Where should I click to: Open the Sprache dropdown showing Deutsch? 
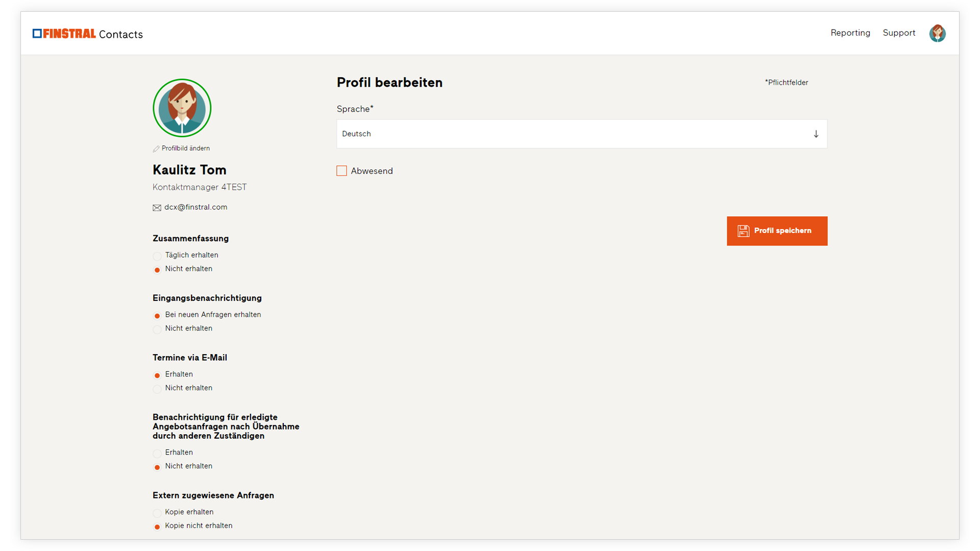[x=582, y=134]
